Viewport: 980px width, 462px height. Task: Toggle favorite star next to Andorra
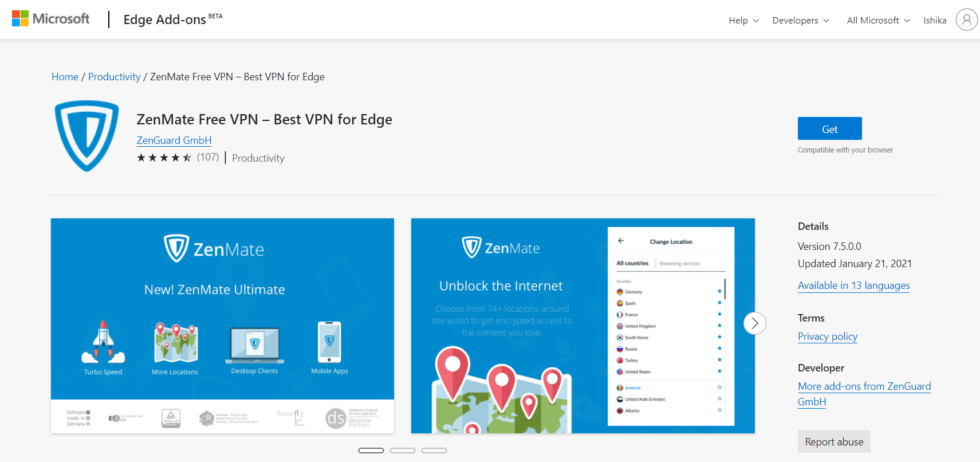[x=720, y=387]
